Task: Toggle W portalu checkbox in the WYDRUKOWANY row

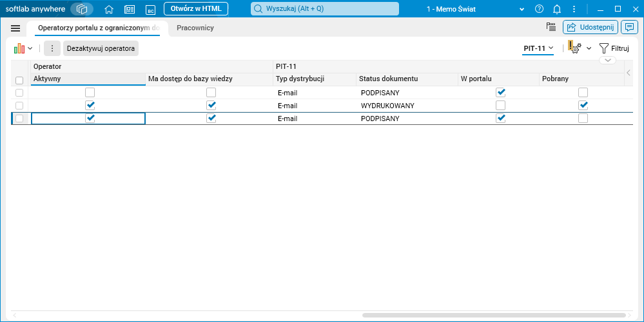Action: click(501, 106)
